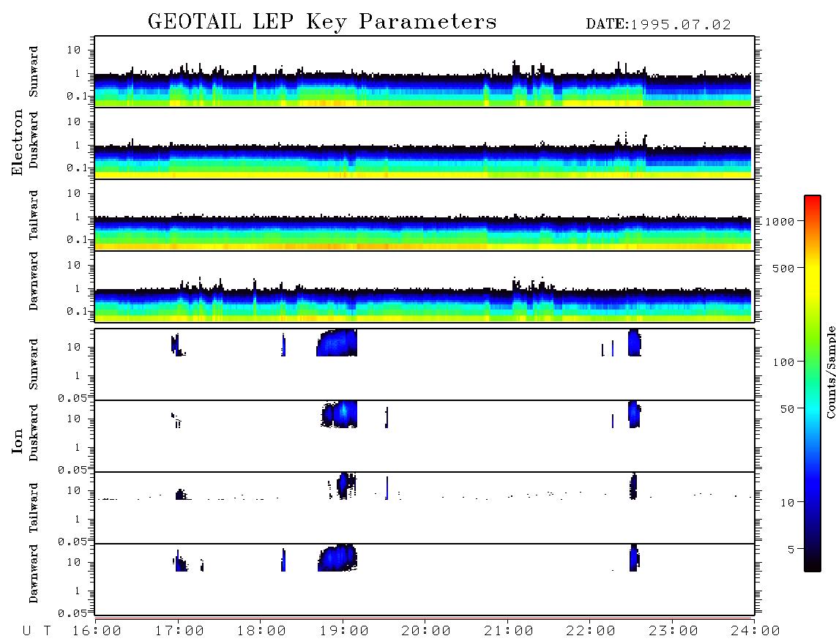
Task: Click the color bar's 10 tick label
Action: point(787,503)
